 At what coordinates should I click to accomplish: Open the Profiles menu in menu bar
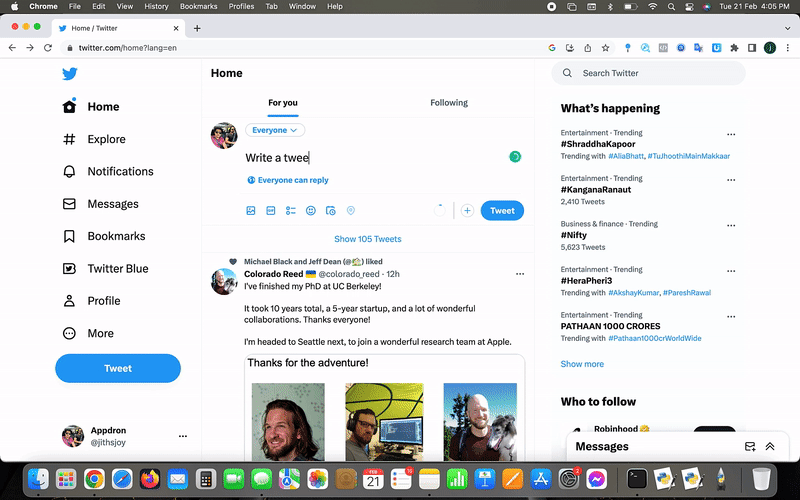click(x=241, y=7)
